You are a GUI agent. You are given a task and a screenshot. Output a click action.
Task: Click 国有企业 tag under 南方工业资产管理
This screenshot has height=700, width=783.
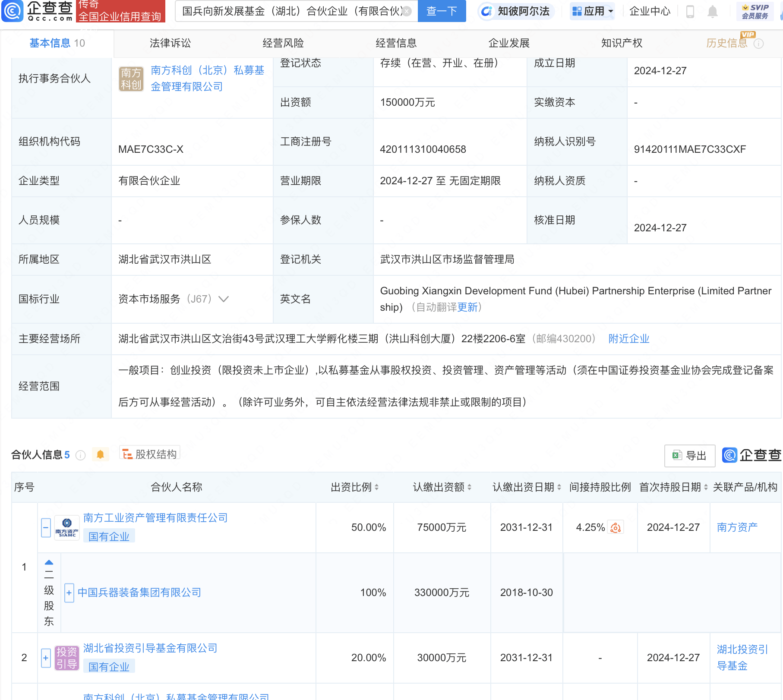click(x=109, y=536)
